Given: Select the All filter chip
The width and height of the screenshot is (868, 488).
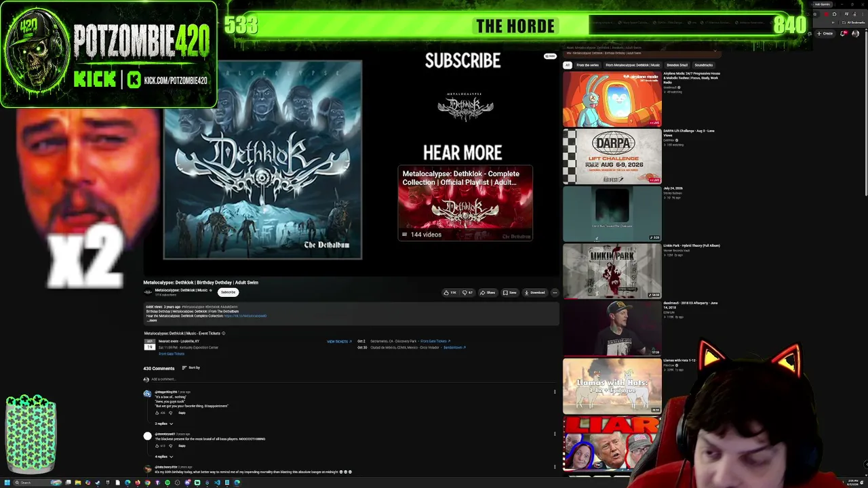Looking at the screenshot, I should pos(568,65).
